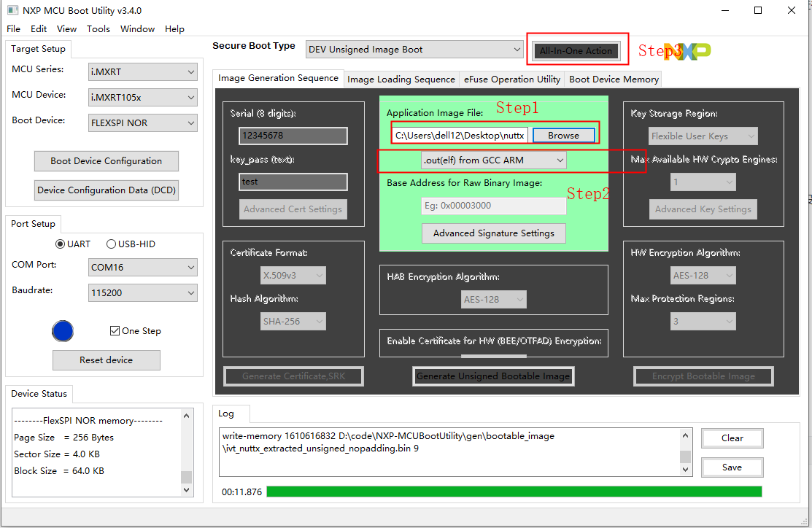812x528 pixels.
Task: Open the Help menu
Action: coord(174,29)
